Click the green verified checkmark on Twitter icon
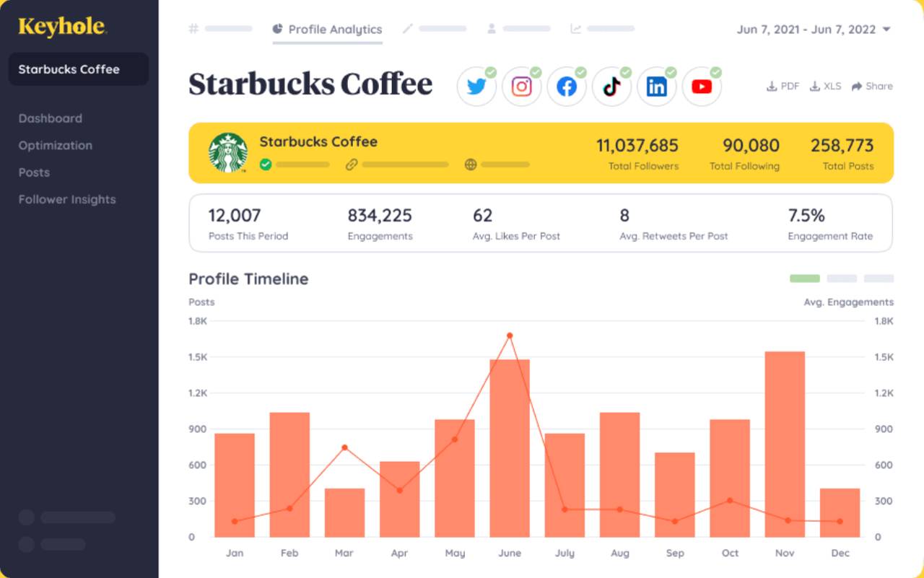The width and height of the screenshot is (924, 578). (492, 71)
